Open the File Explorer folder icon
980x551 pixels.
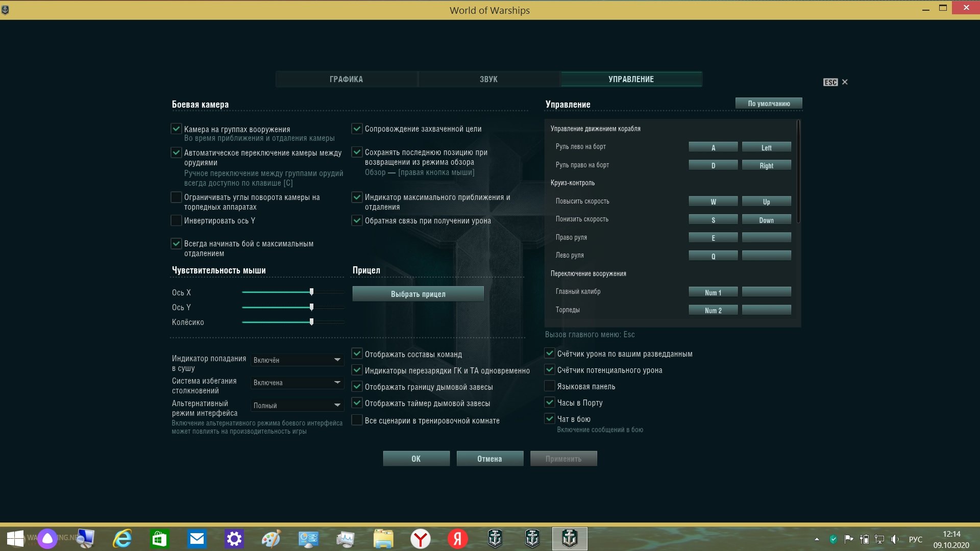click(x=383, y=539)
